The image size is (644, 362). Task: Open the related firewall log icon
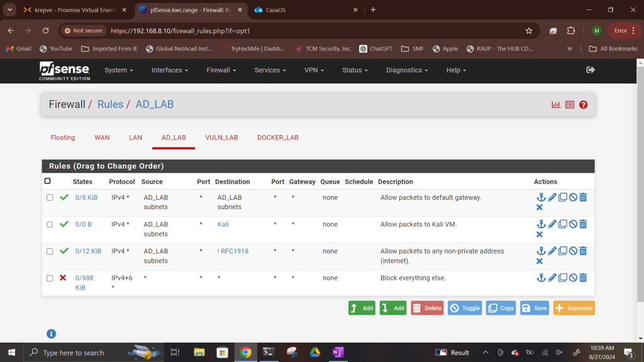570,105
